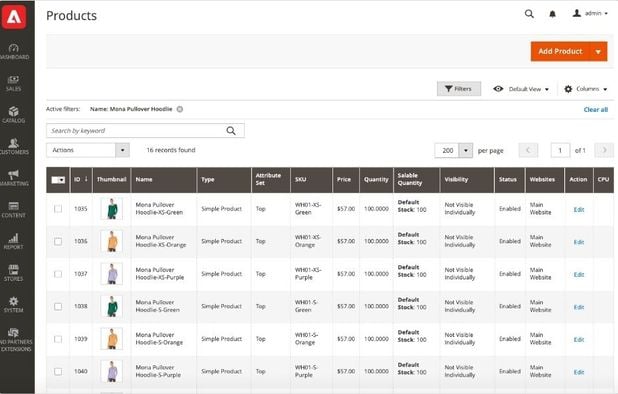
Task: Select checkbox for product 1039
Action: (58, 339)
